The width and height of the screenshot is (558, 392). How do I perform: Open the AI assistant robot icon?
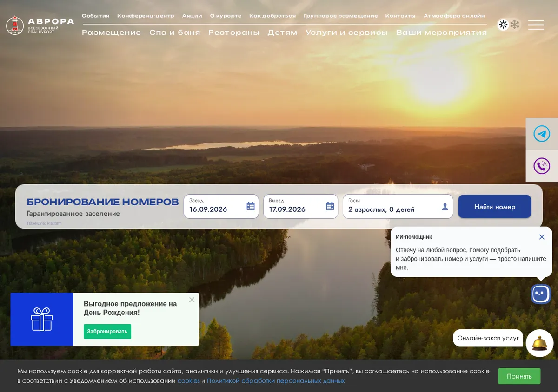[541, 294]
